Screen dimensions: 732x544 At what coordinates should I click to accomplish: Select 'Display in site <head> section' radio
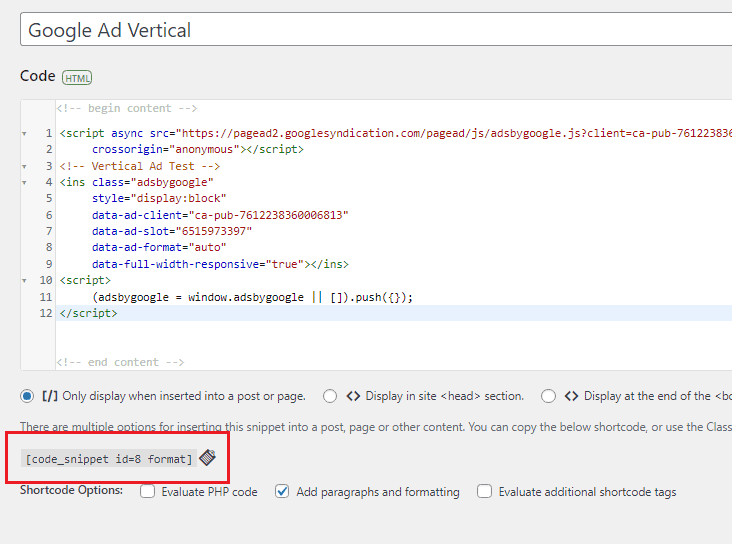click(330, 396)
